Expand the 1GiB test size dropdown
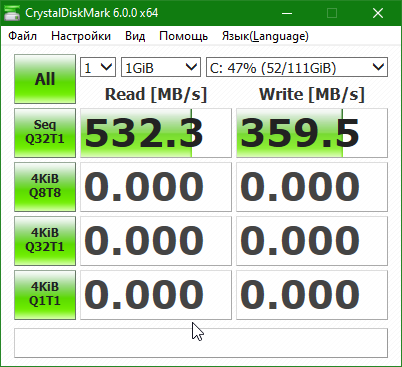This screenshot has height=367, width=402. [x=161, y=67]
